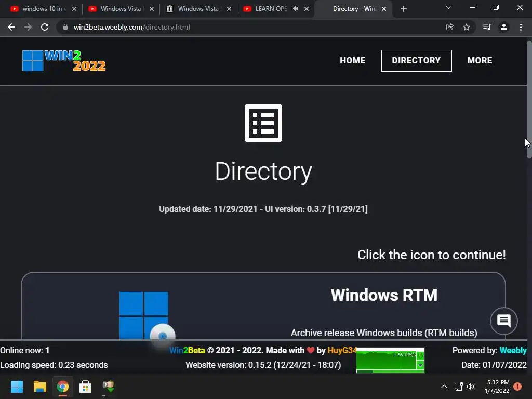
Task: Click 'Archive release Windows builds' text
Action: (x=356, y=333)
